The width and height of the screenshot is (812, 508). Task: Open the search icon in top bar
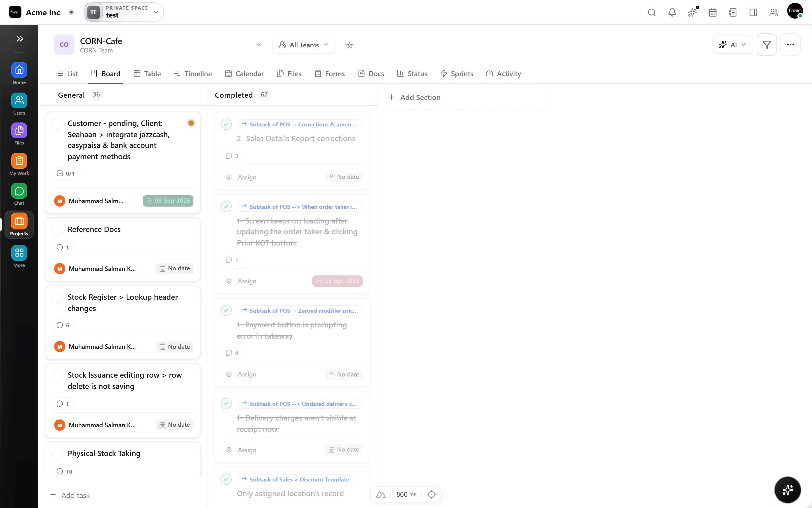click(652, 12)
